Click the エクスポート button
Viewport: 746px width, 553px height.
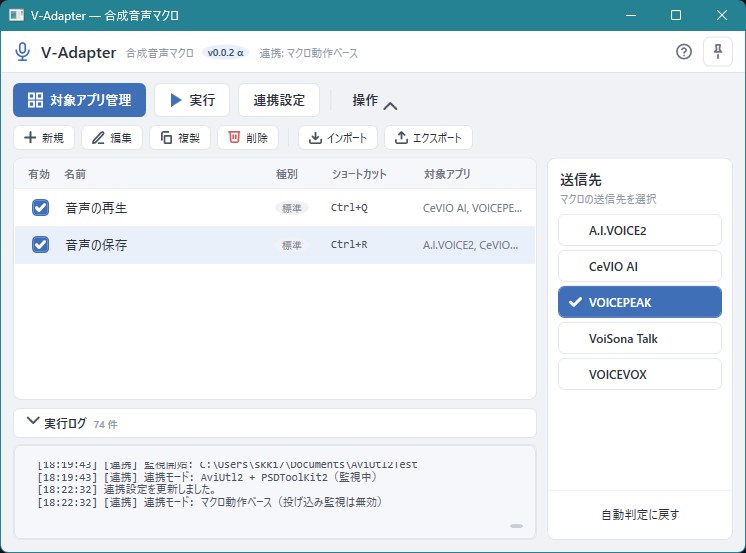(428, 138)
